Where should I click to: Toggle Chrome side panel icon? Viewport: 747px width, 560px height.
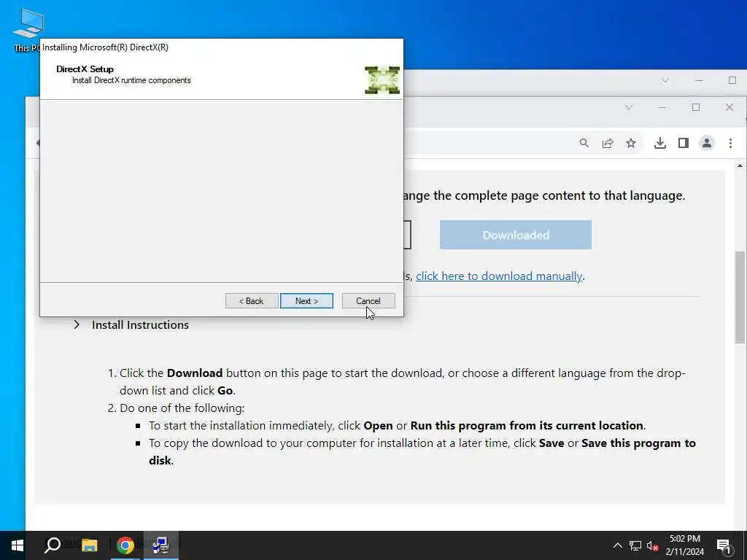[x=683, y=143]
